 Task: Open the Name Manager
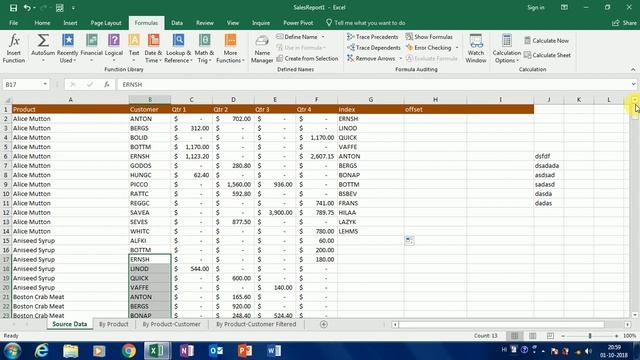pos(262,49)
